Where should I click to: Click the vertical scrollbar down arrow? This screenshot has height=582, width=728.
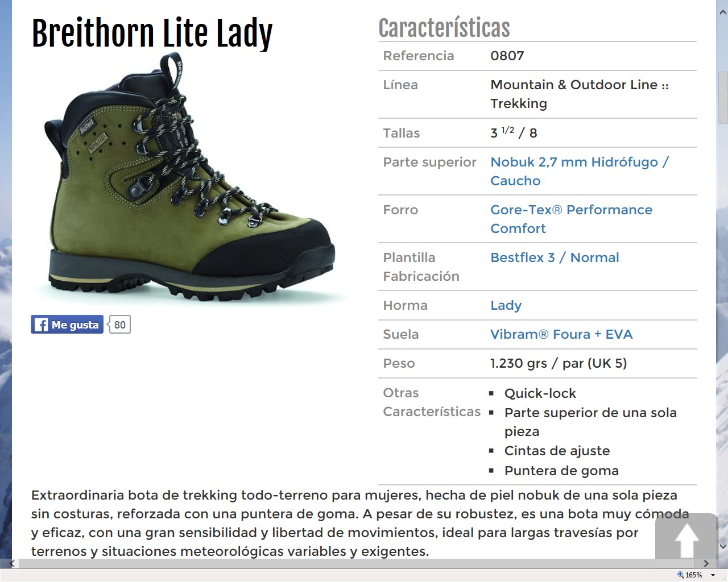point(723,546)
